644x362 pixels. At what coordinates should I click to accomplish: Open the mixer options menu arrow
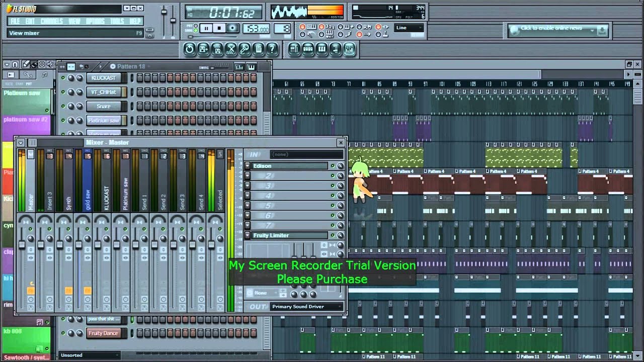pos(21,143)
